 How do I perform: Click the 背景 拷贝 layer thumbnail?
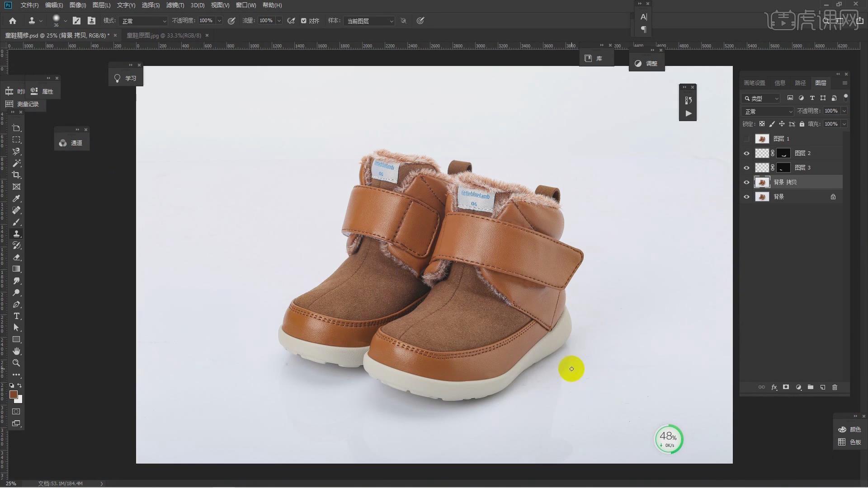762,182
